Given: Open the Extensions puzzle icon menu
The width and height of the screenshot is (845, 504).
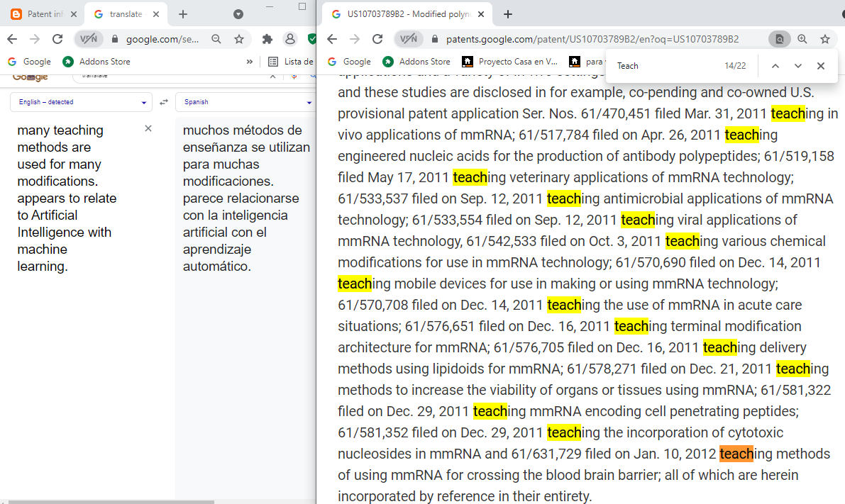Looking at the screenshot, I should point(267,39).
